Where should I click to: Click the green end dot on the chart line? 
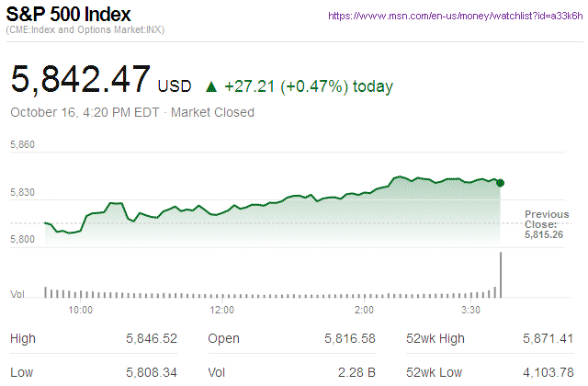(500, 183)
